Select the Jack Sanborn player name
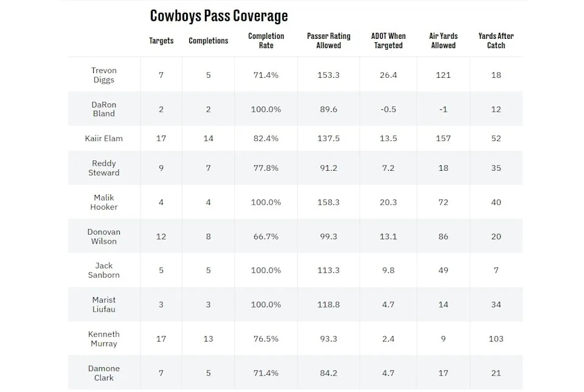The width and height of the screenshot is (584, 392). click(x=104, y=270)
